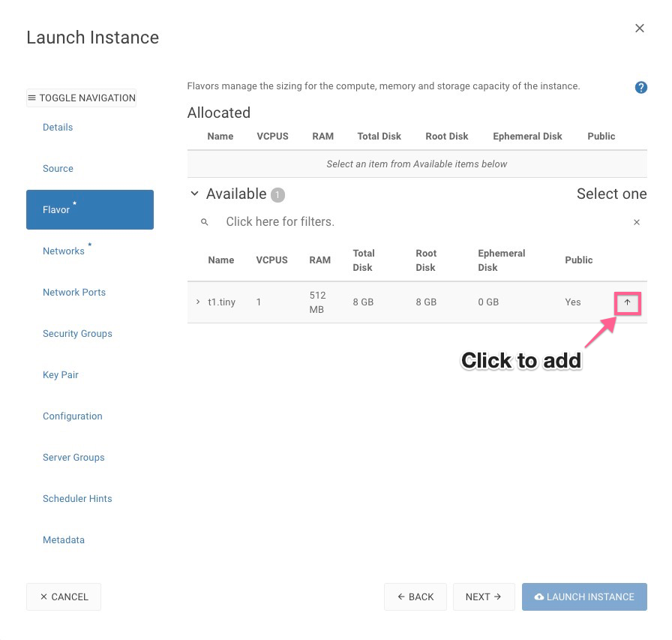Click Name header in Available table
The width and height of the screenshot is (672, 640).
click(x=221, y=260)
